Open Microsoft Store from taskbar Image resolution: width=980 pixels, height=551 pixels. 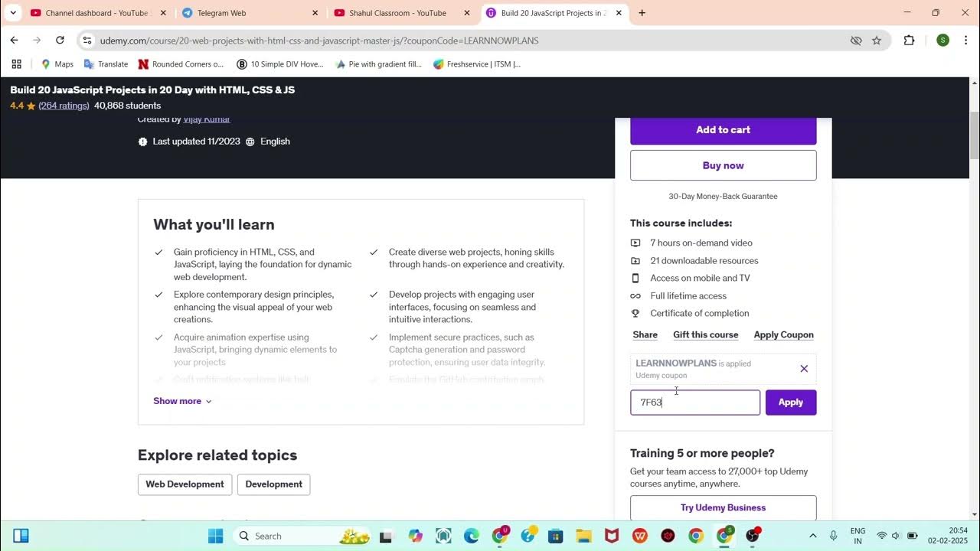pyautogui.click(x=556, y=536)
